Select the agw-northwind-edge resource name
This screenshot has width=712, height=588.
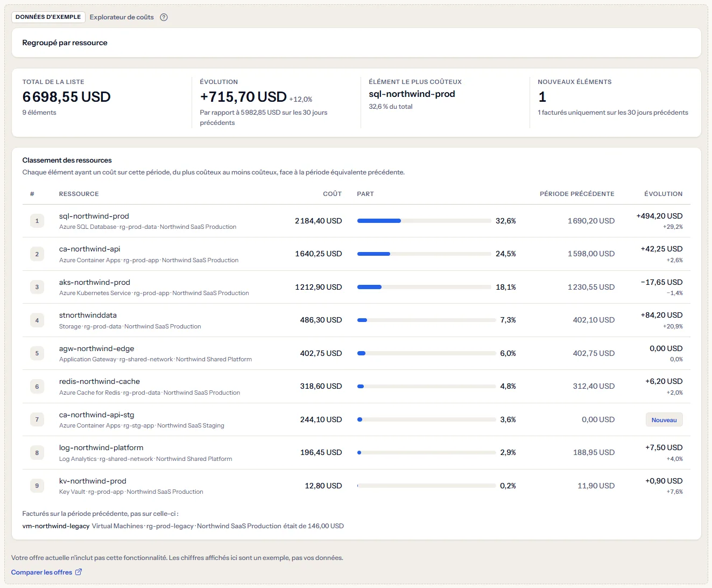click(97, 348)
